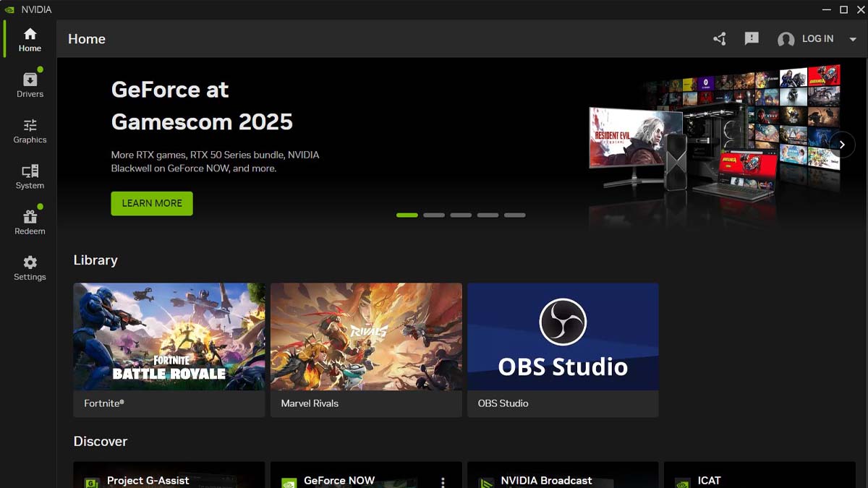Select the third carousel indicator
The width and height of the screenshot is (868, 488).
coord(461,215)
